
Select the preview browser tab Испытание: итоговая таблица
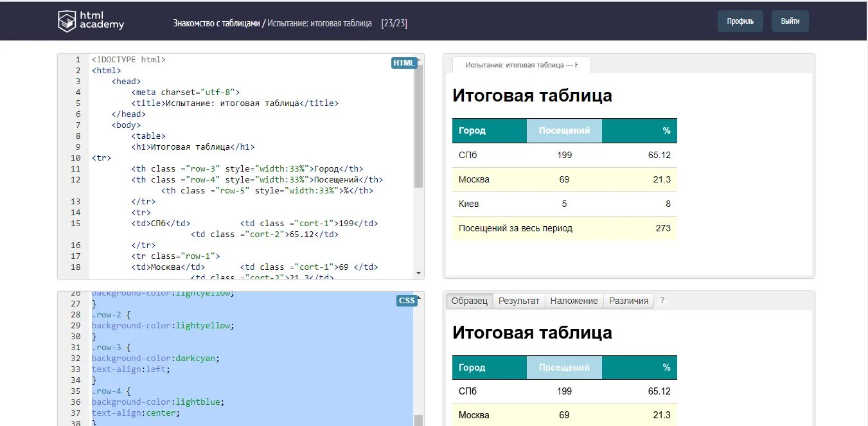(x=522, y=65)
